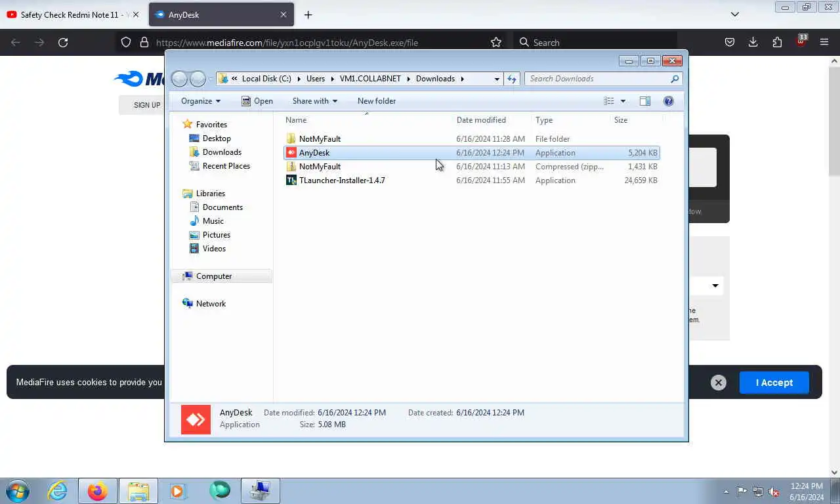The width and height of the screenshot is (840, 504).
Task: Click the Explorer forward navigation arrow
Action: coord(198,79)
